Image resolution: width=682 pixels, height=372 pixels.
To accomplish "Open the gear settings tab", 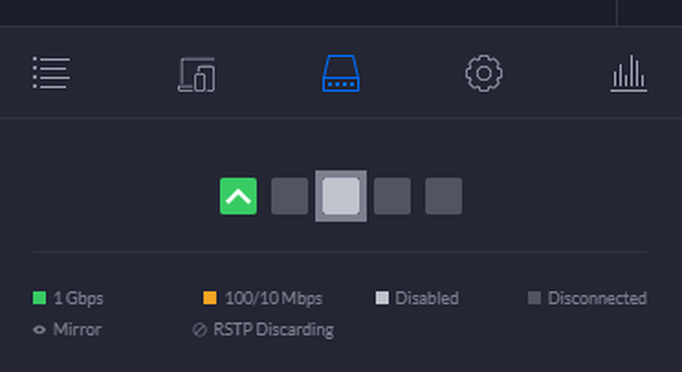I will pyautogui.click(x=484, y=73).
